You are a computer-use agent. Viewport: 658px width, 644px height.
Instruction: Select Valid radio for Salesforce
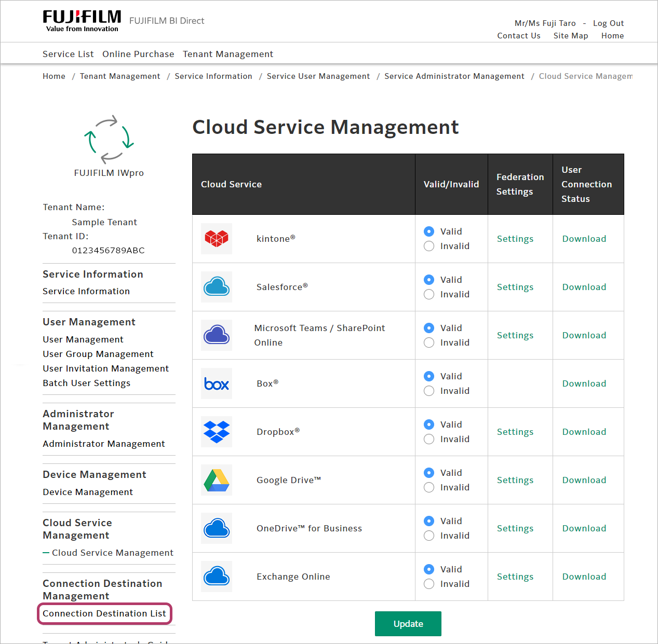(x=429, y=280)
